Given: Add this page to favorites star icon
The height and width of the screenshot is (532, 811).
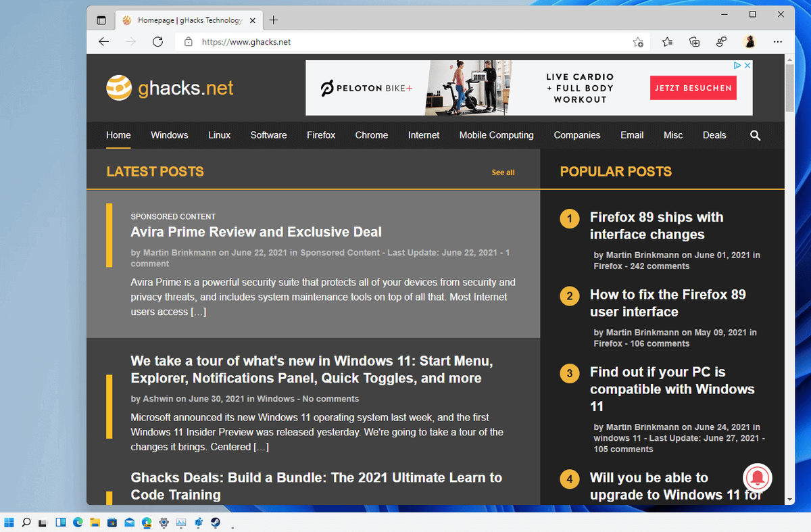Looking at the screenshot, I should tap(638, 42).
